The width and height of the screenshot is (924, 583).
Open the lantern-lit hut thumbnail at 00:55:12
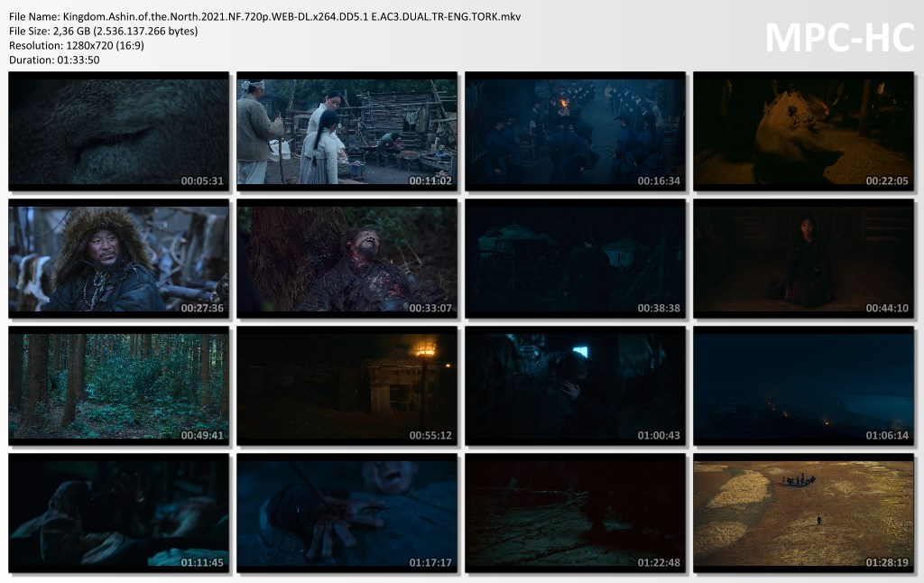click(347, 386)
